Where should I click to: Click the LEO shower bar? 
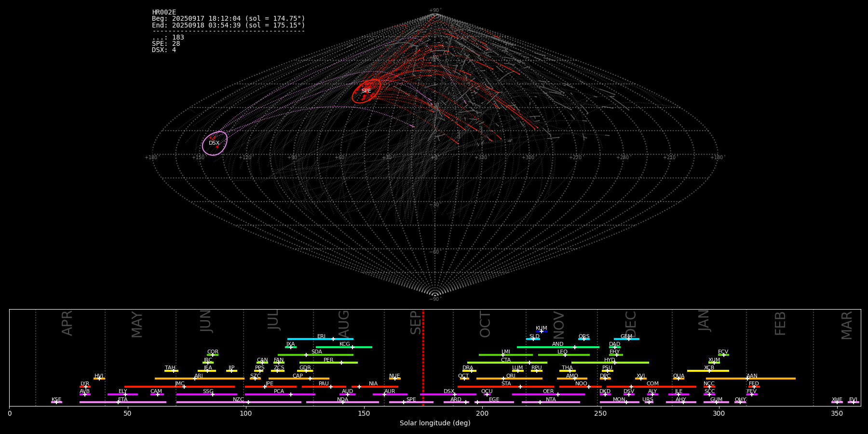point(564,355)
